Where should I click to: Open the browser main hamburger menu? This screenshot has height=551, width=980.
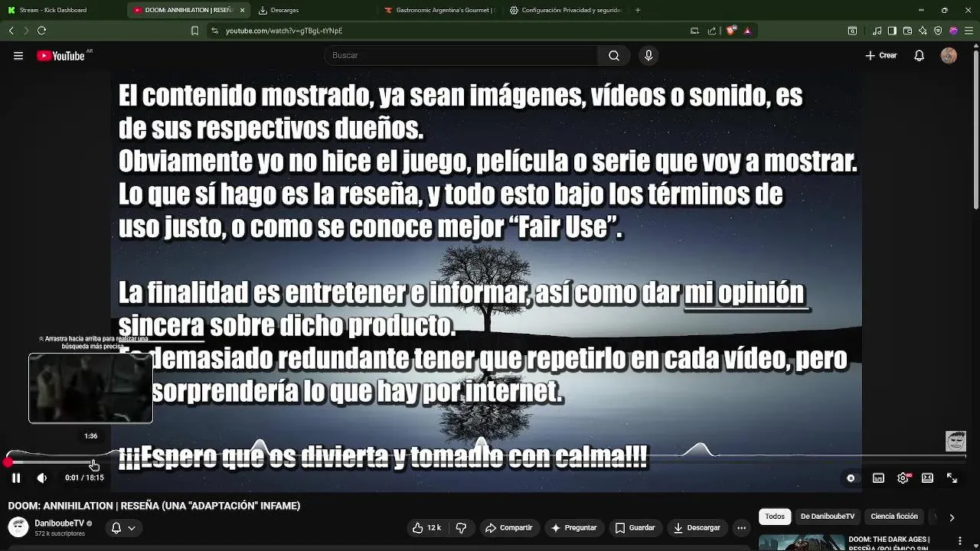[969, 31]
